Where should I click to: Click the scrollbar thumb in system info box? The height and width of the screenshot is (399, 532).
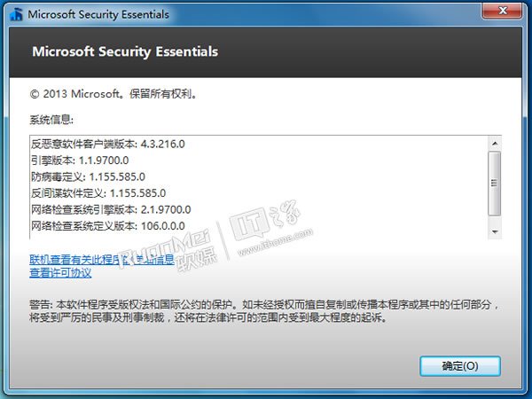495,184
